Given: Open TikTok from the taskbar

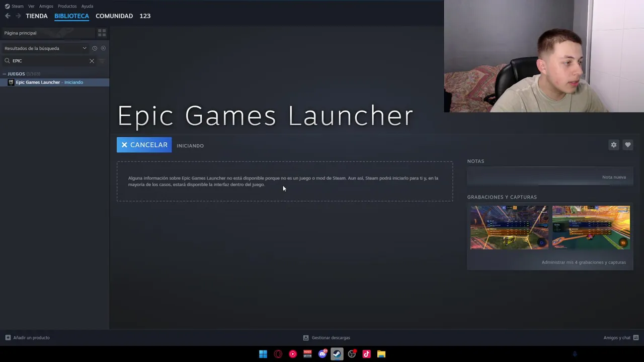Looking at the screenshot, I should tap(366, 354).
